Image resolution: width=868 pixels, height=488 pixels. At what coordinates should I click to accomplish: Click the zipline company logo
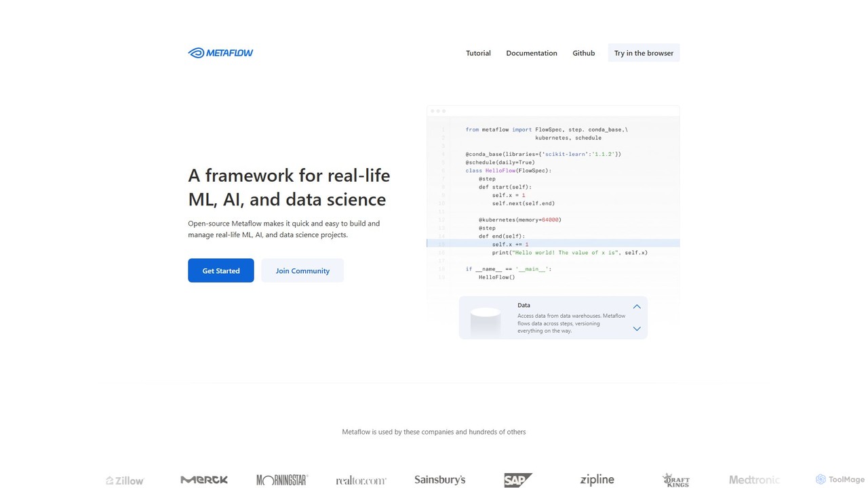tap(597, 480)
